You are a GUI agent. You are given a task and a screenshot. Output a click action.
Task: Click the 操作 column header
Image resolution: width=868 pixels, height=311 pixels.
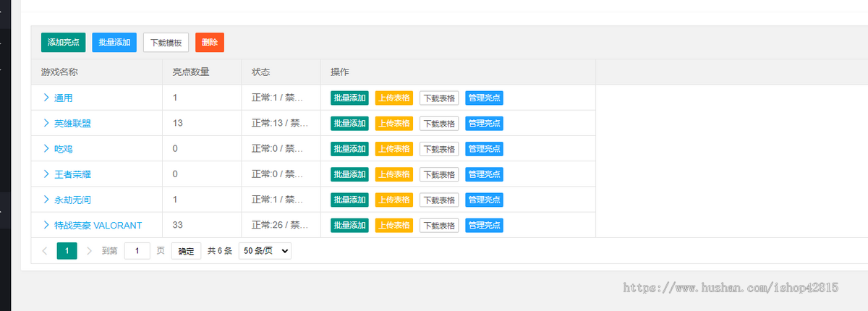pyautogui.click(x=459, y=72)
